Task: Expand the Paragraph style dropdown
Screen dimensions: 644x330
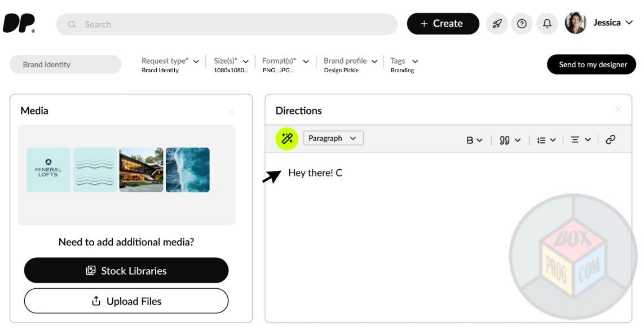Action: pyautogui.click(x=333, y=138)
